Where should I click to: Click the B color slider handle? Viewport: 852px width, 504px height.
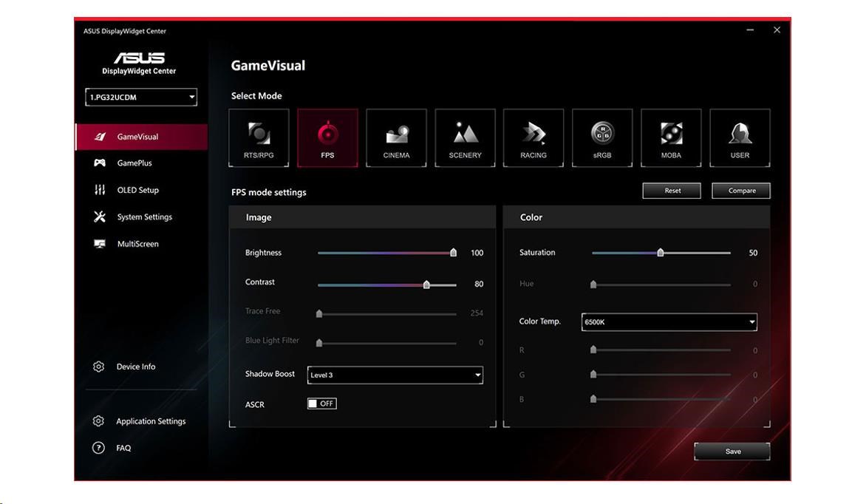[x=593, y=398]
